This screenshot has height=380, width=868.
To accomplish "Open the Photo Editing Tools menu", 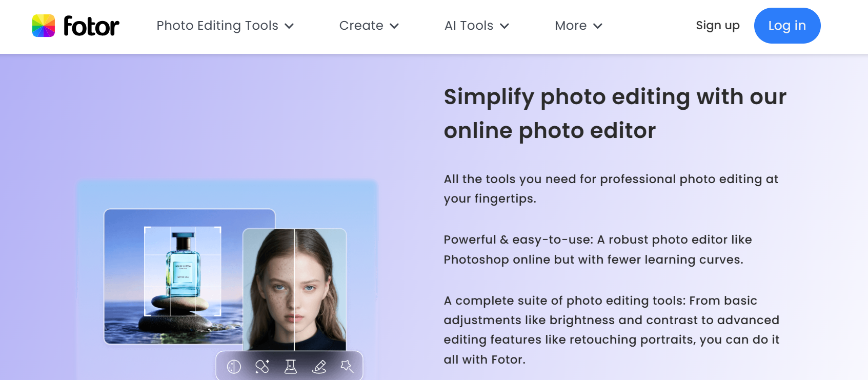I will pos(217,26).
